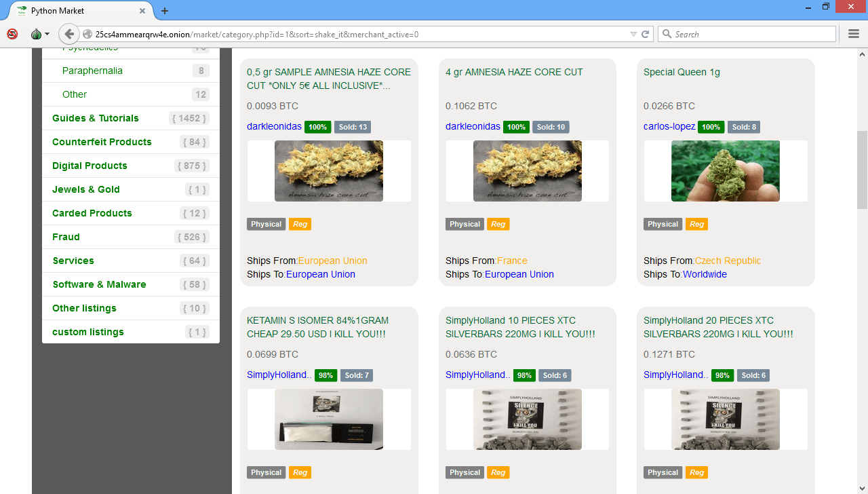This screenshot has width=868, height=494.
Task: Click the Sold: 8 badge
Action: coord(744,127)
